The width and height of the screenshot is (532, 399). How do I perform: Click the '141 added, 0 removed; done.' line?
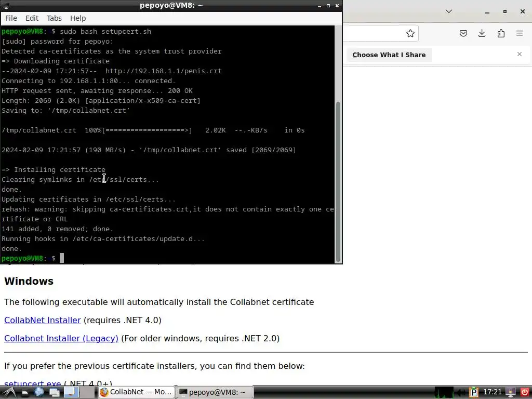pos(57,229)
